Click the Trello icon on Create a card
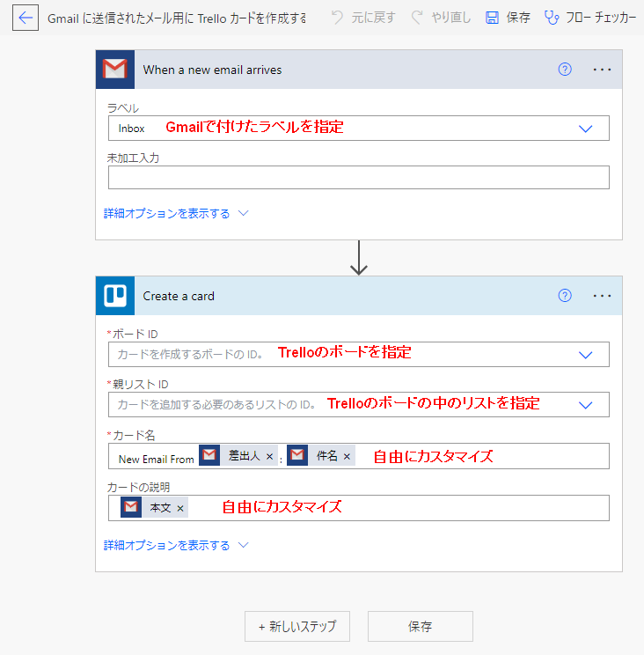 click(x=115, y=296)
